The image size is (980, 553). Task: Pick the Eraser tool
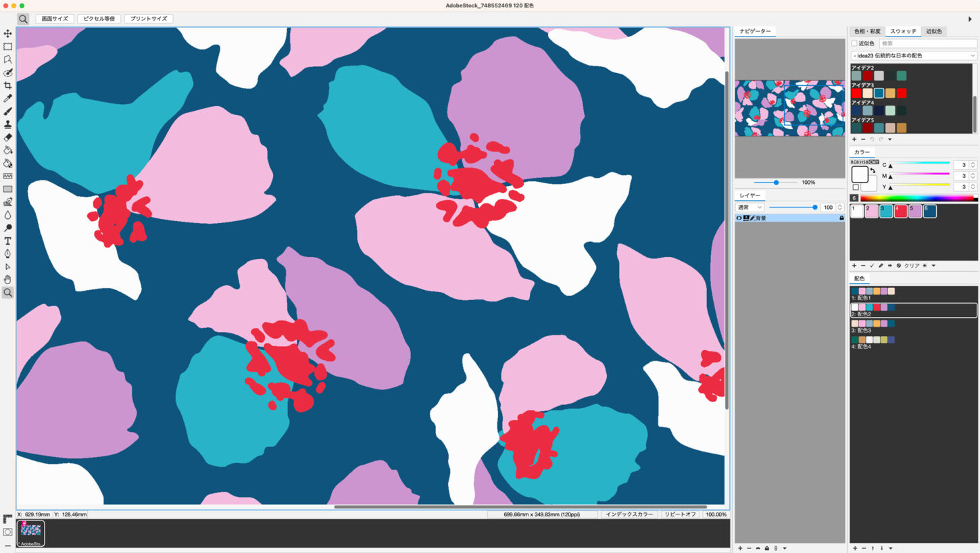[x=7, y=137]
